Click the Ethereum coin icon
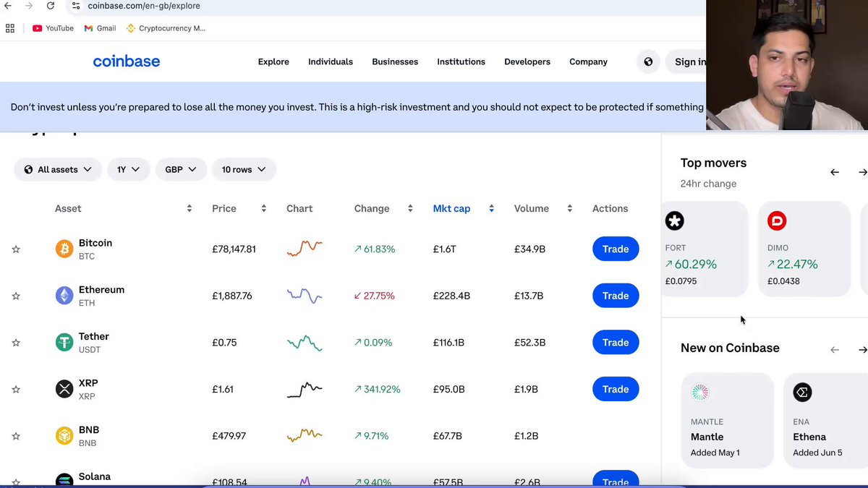Screen dimensions: 868x488 click(64, 296)
